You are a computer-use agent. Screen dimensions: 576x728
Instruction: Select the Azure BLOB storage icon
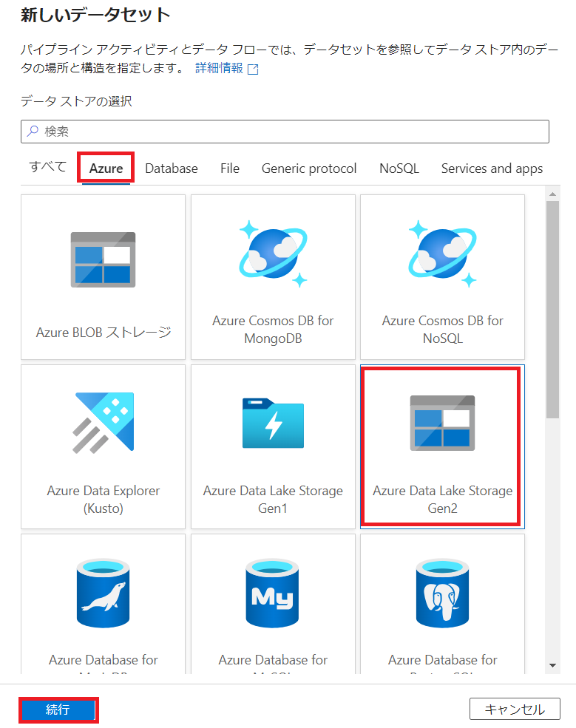[x=103, y=259]
